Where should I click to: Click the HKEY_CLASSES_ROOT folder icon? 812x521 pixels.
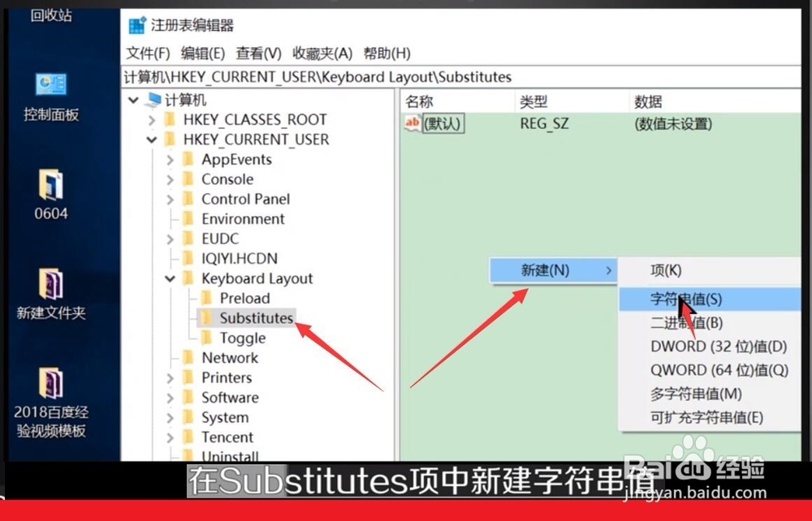pos(170,119)
